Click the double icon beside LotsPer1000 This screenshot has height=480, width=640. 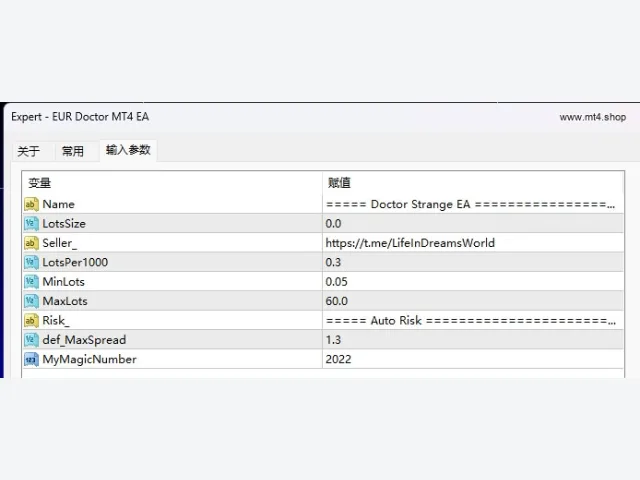31,262
